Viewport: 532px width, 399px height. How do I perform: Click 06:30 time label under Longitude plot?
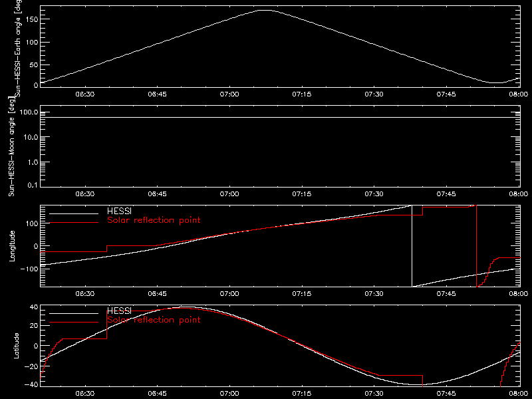tap(85, 294)
